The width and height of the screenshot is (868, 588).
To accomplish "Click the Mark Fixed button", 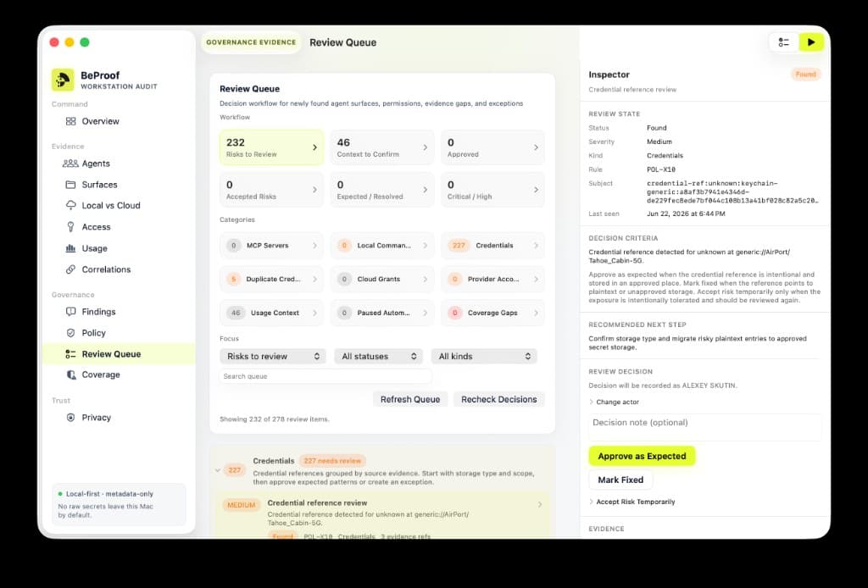I will [620, 480].
